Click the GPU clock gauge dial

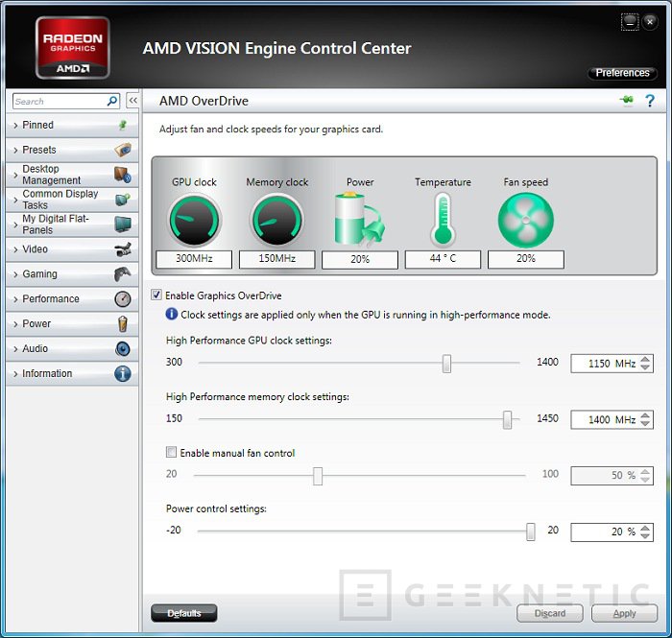(194, 220)
